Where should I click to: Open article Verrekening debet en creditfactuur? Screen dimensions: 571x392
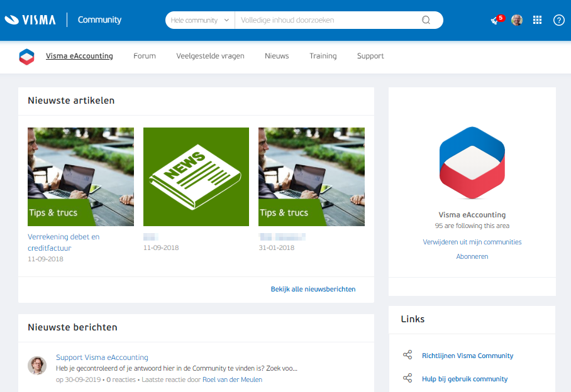pos(64,242)
